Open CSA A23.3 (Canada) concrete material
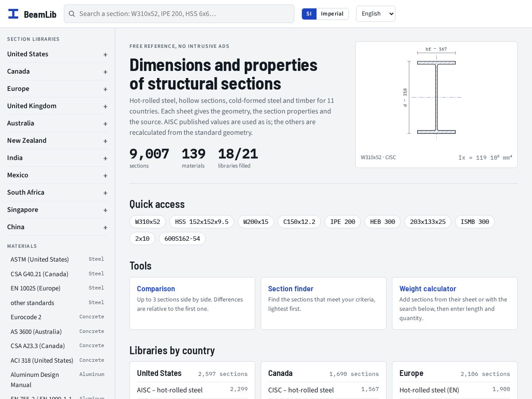 [x=58, y=346]
